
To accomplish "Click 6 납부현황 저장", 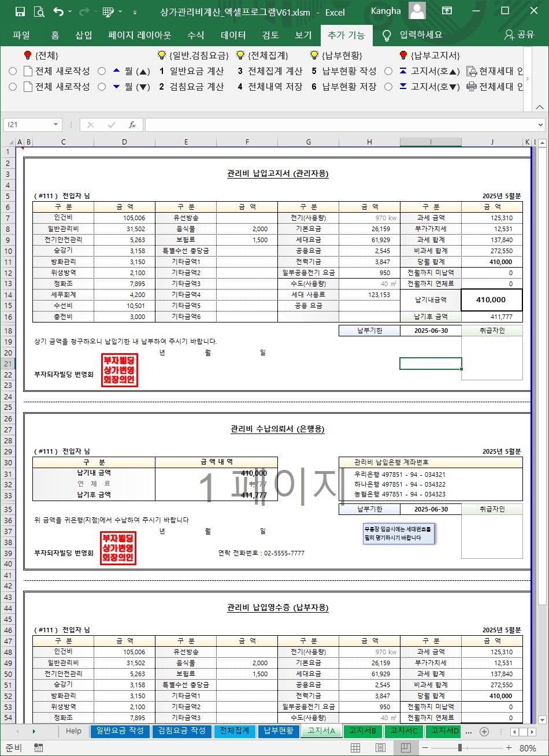I will click(344, 87).
